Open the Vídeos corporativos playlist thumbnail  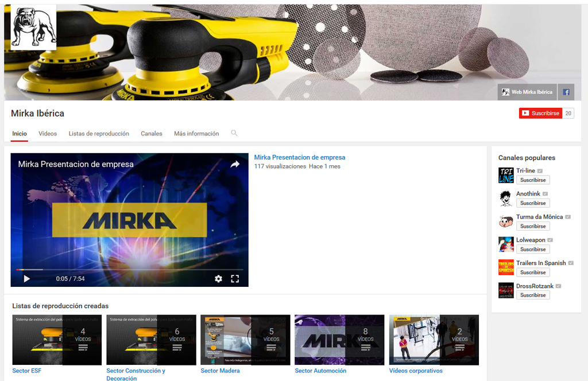point(434,340)
